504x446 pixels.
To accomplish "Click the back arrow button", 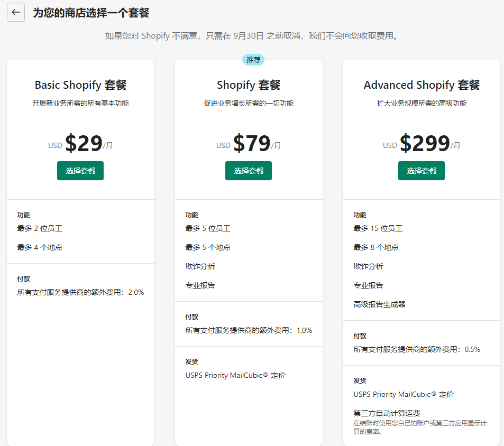I will coord(16,13).
